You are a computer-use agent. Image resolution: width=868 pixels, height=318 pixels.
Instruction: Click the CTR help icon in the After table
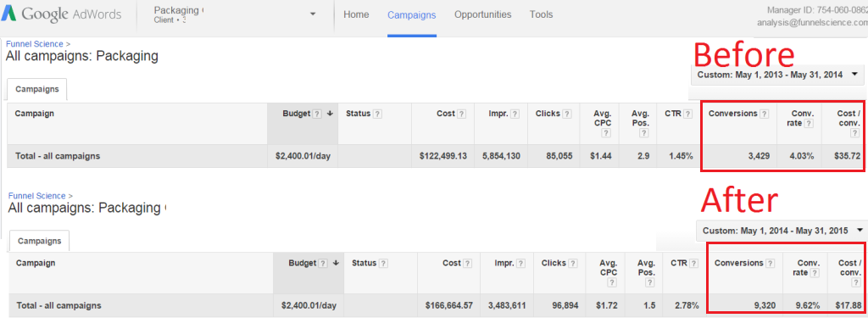point(693,263)
